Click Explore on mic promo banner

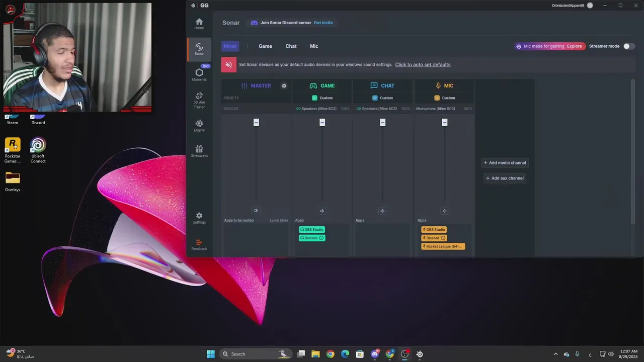coord(574,46)
